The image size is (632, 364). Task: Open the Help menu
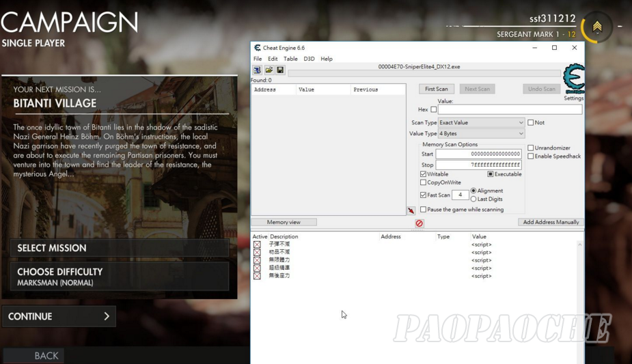click(x=327, y=59)
